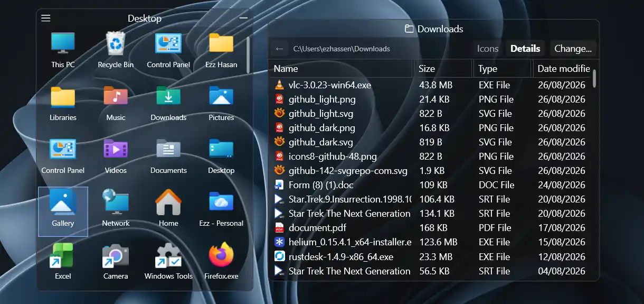Click the DOC File type cell
The image size is (644, 304).
coord(496,185)
